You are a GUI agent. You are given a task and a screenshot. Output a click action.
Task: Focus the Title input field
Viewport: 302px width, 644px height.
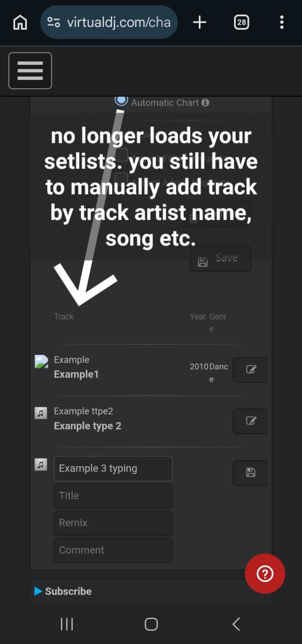click(x=113, y=496)
